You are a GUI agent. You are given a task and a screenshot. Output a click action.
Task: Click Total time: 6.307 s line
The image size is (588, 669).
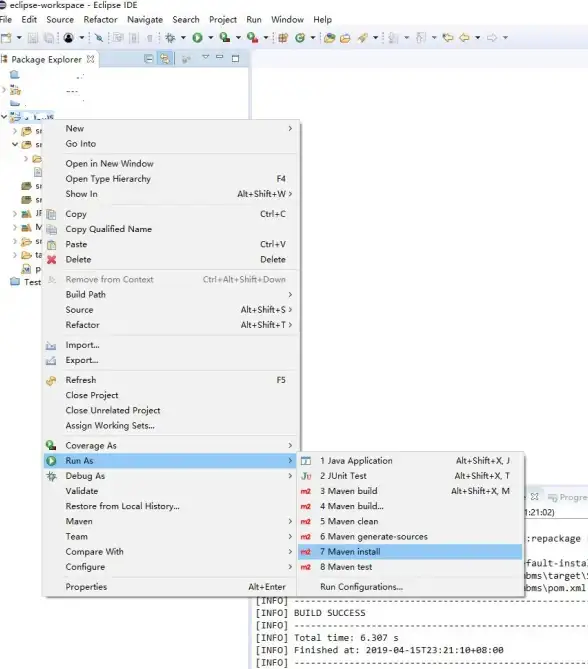point(346,638)
